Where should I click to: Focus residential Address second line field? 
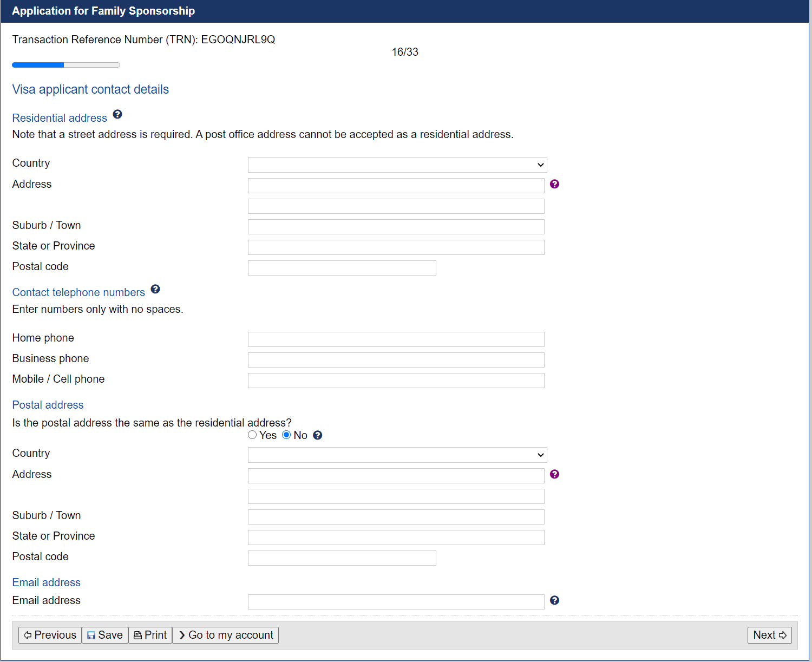pyautogui.click(x=396, y=206)
